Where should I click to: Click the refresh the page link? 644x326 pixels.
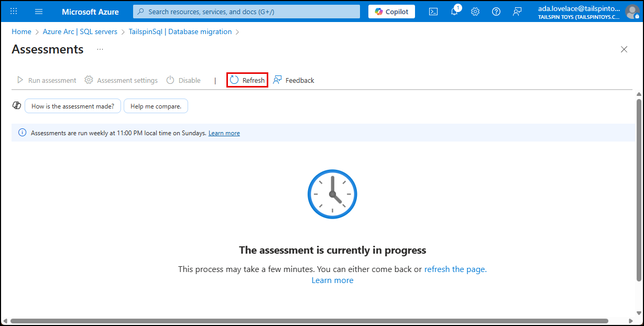pyautogui.click(x=454, y=269)
